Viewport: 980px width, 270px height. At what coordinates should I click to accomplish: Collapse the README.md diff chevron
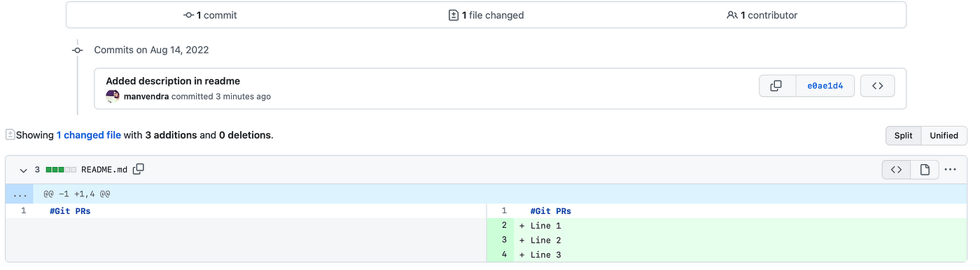point(24,170)
